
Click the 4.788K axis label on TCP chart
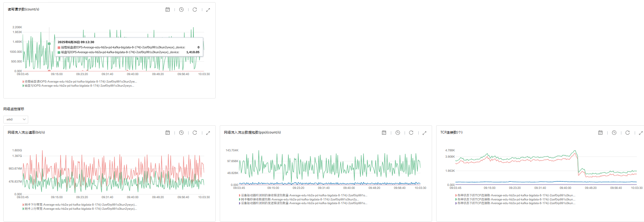(450, 150)
